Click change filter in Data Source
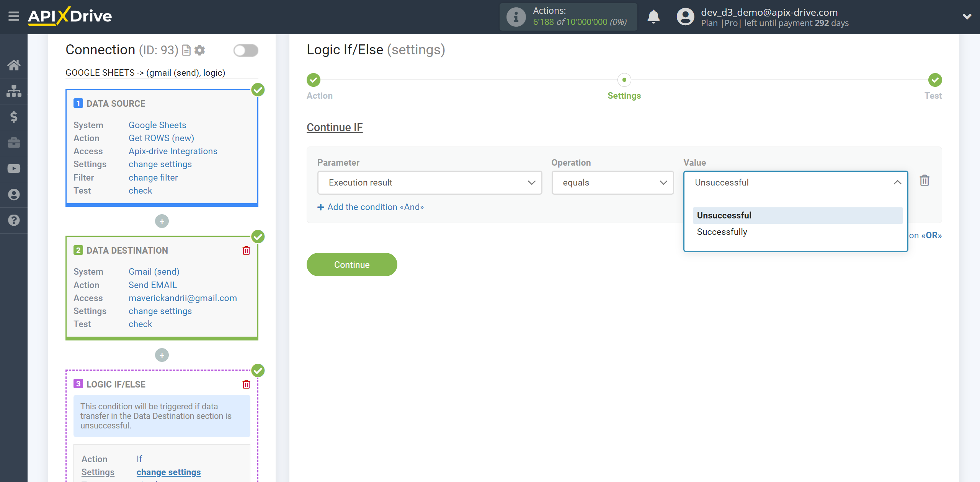 coord(153,177)
